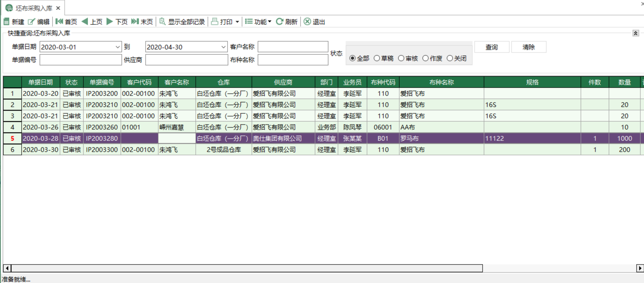Click the 布种名称 column header
This screenshot has height=283, width=644.
point(442,82)
